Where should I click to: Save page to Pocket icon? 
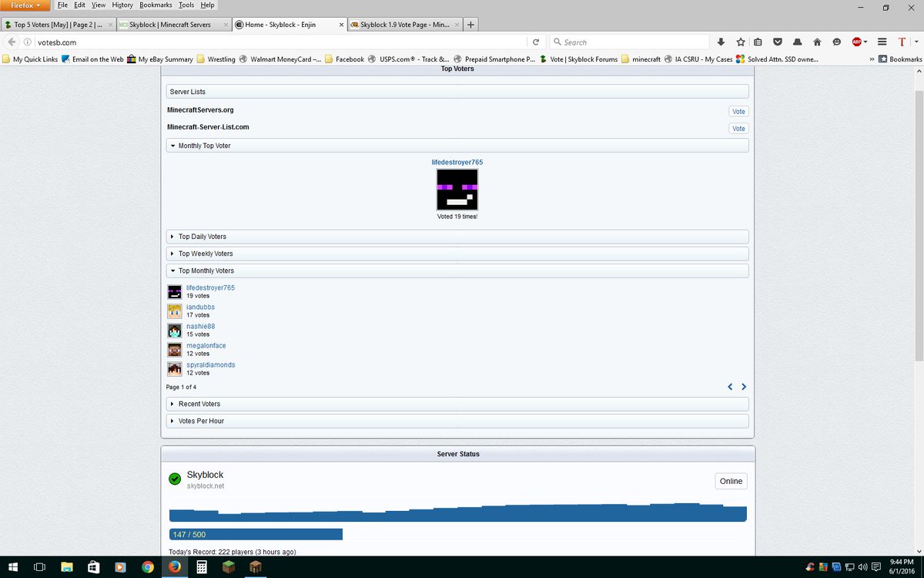tap(778, 42)
